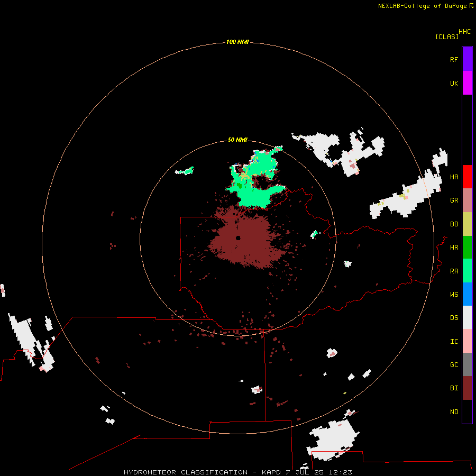Click the RF purple legend swatch

(x=467, y=59)
